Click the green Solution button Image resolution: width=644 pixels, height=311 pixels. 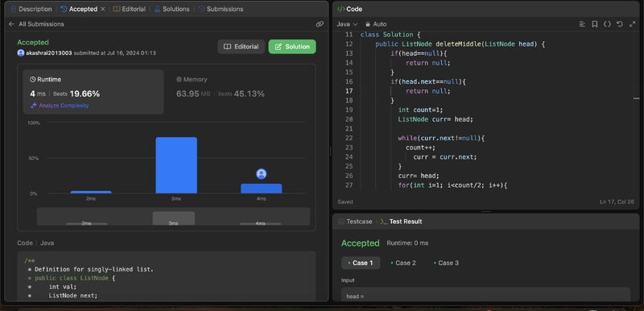coord(292,47)
